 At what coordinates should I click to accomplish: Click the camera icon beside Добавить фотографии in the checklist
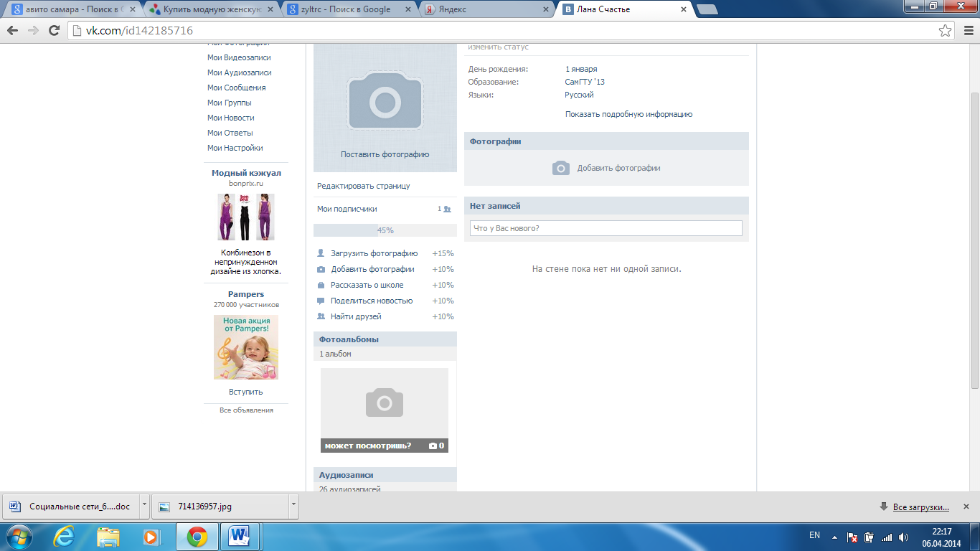point(321,270)
